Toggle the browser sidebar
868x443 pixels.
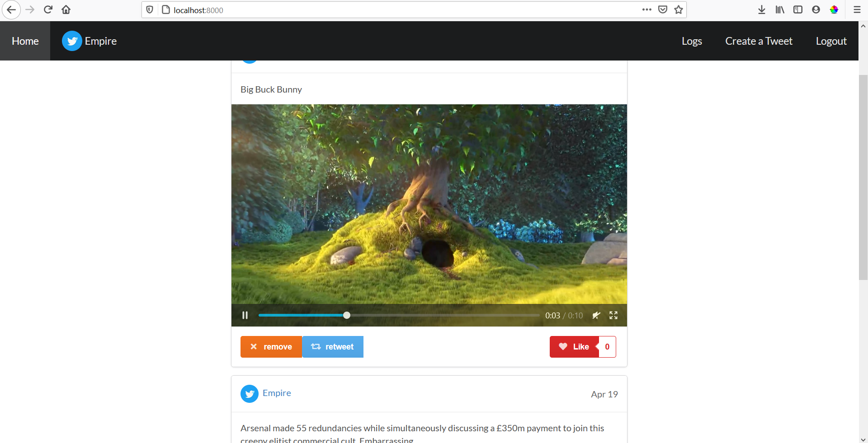798,9
